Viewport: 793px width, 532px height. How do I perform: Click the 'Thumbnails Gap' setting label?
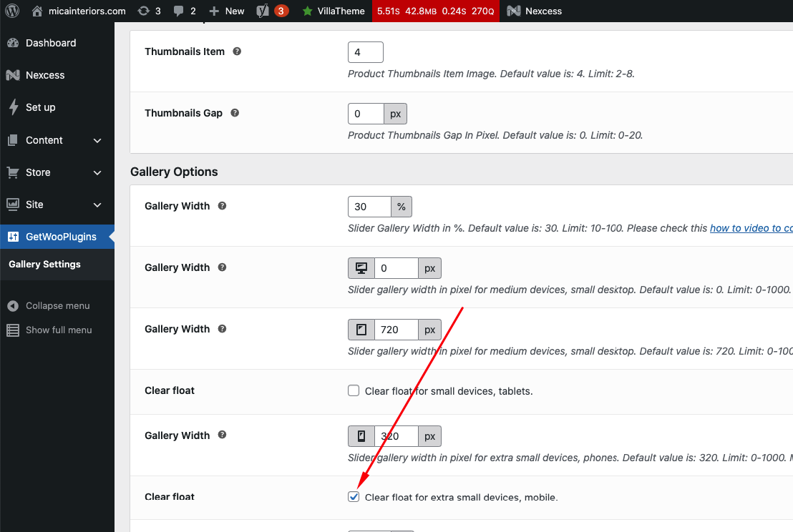(x=184, y=113)
